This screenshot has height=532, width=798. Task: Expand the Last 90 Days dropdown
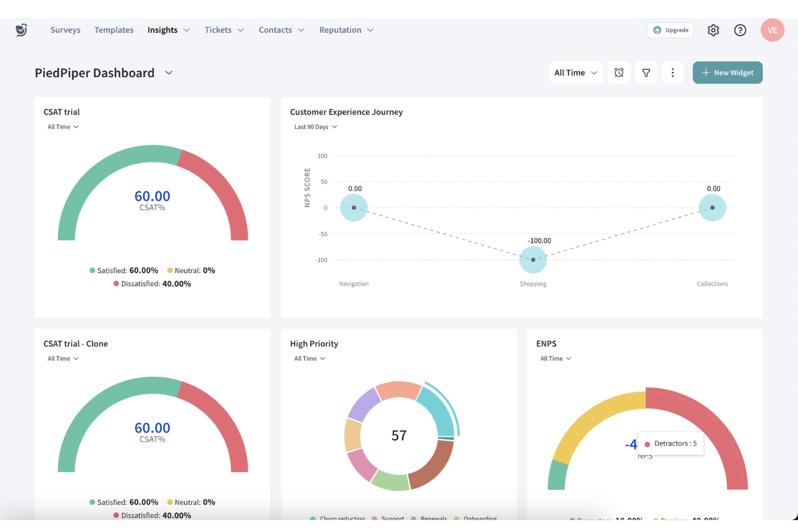pyautogui.click(x=315, y=126)
